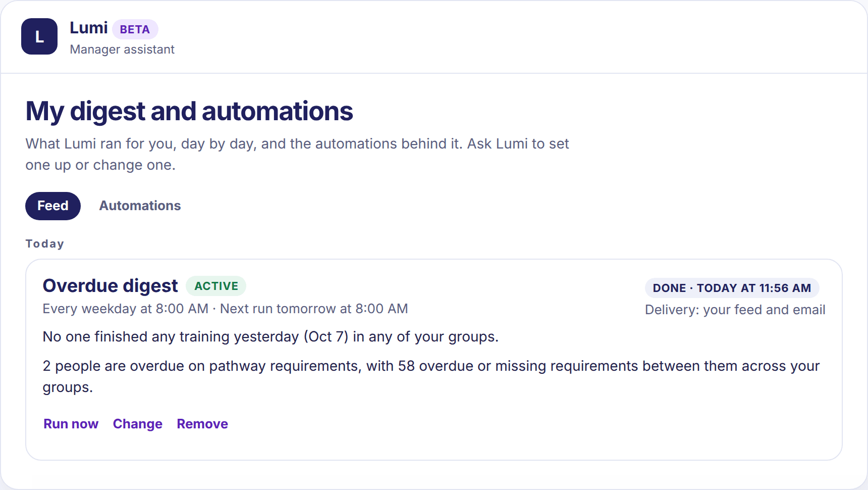Open the Overdue digest title
The image size is (868, 490).
110,286
